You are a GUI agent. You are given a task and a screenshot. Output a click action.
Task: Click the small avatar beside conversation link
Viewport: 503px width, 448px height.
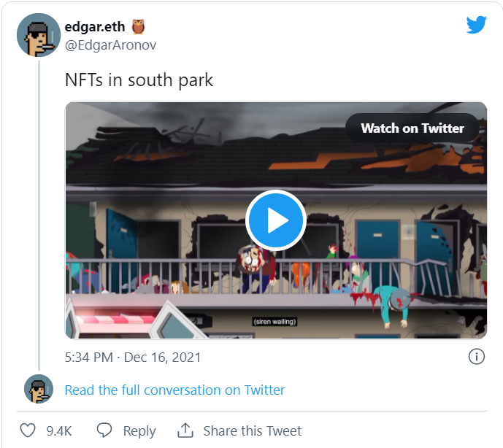[38, 390]
